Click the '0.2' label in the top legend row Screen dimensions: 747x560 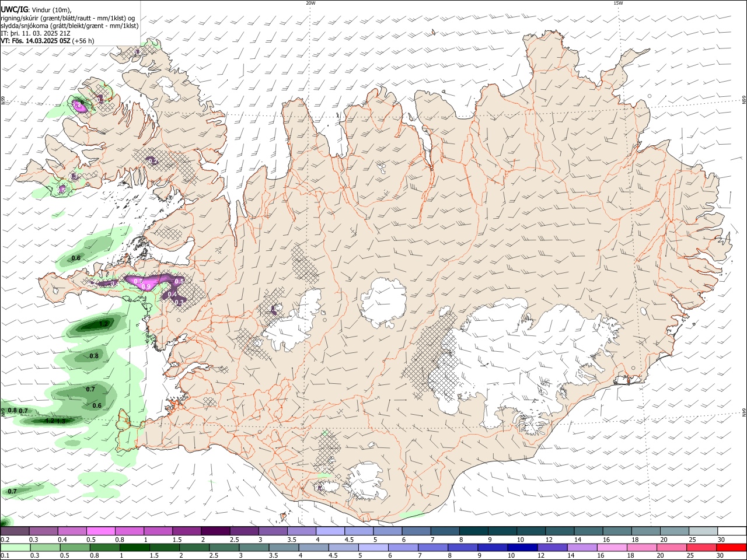[x=5, y=540]
